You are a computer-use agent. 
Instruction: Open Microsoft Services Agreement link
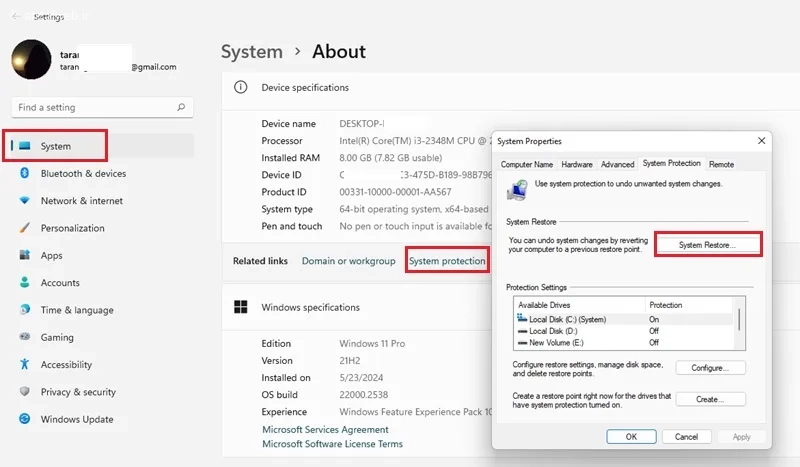click(x=325, y=429)
